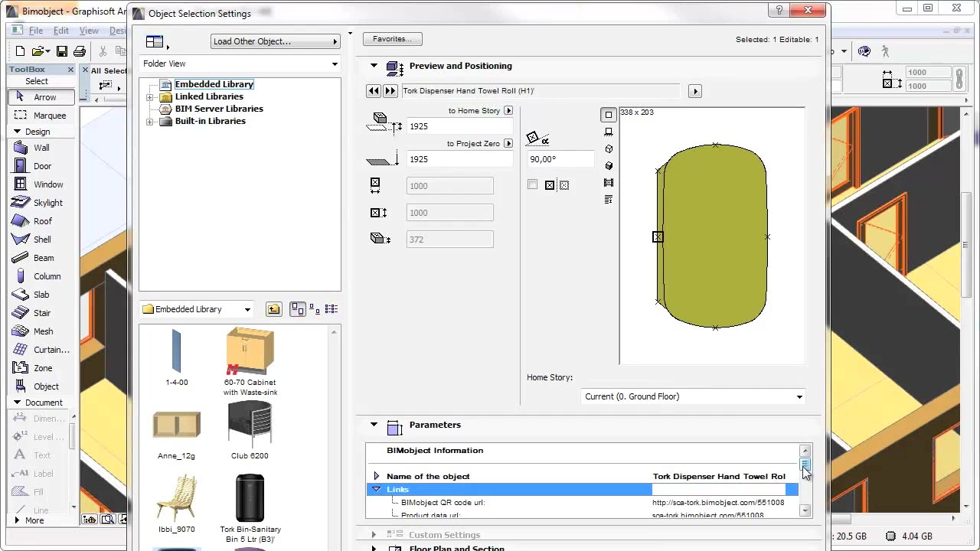Expand the Linked Libraries tree node
This screenshot has height=551, width=980.
[x=150, y=97]
